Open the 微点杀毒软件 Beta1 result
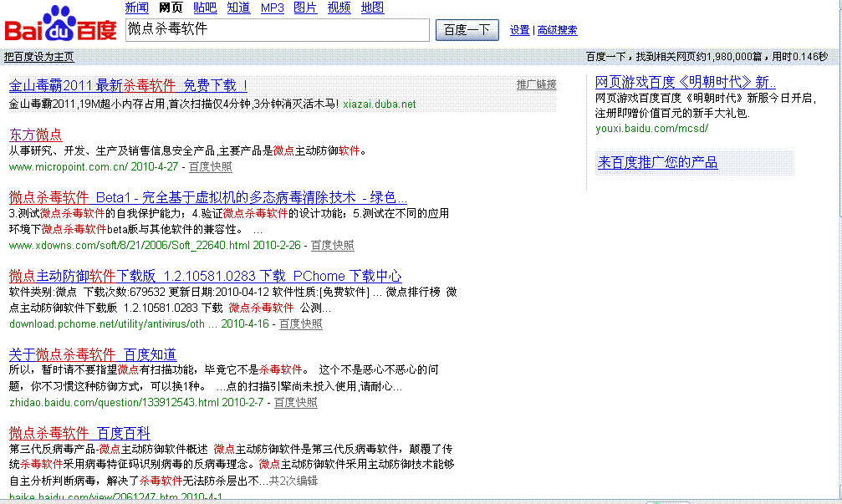Viewport: 842px width, 504px height. (208, 197)
